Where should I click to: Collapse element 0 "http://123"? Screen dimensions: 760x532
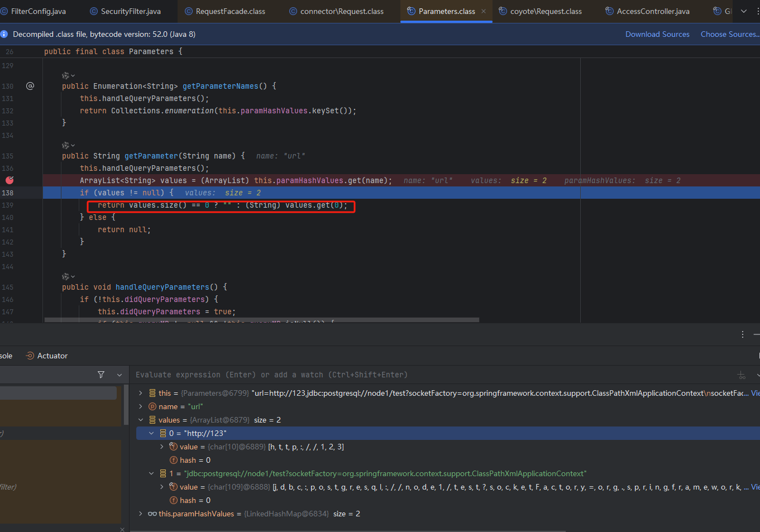(x=151, y=433)
